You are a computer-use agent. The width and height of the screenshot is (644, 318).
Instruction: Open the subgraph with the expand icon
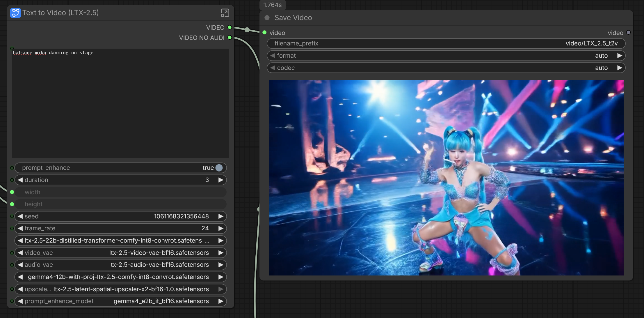pyautogui.click(x=225, y=13)
